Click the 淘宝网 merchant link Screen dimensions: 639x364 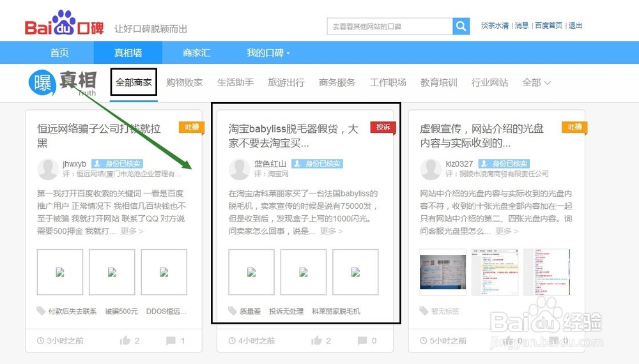tap(278, 174)
